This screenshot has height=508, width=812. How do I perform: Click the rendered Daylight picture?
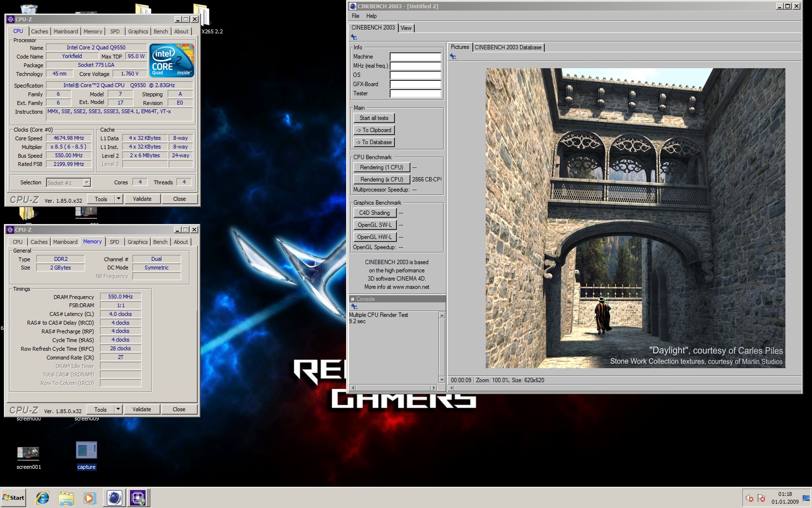tap(635, 218)
